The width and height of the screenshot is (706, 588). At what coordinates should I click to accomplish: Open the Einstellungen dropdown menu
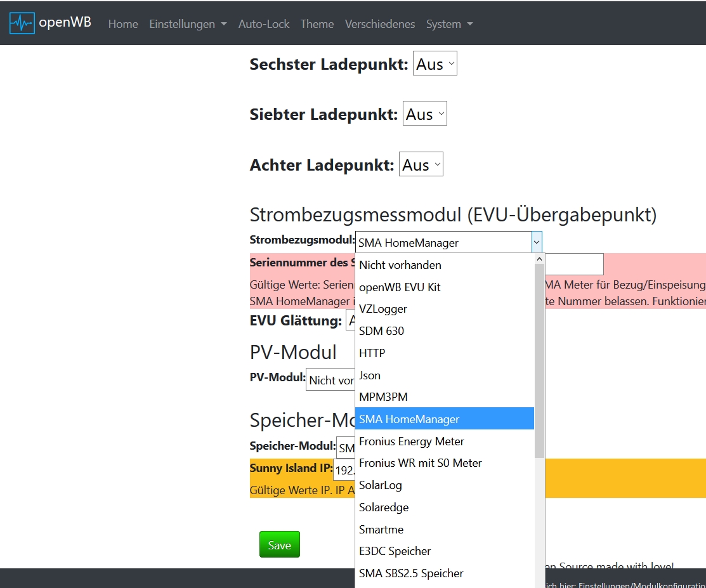[x=188, y=24]
